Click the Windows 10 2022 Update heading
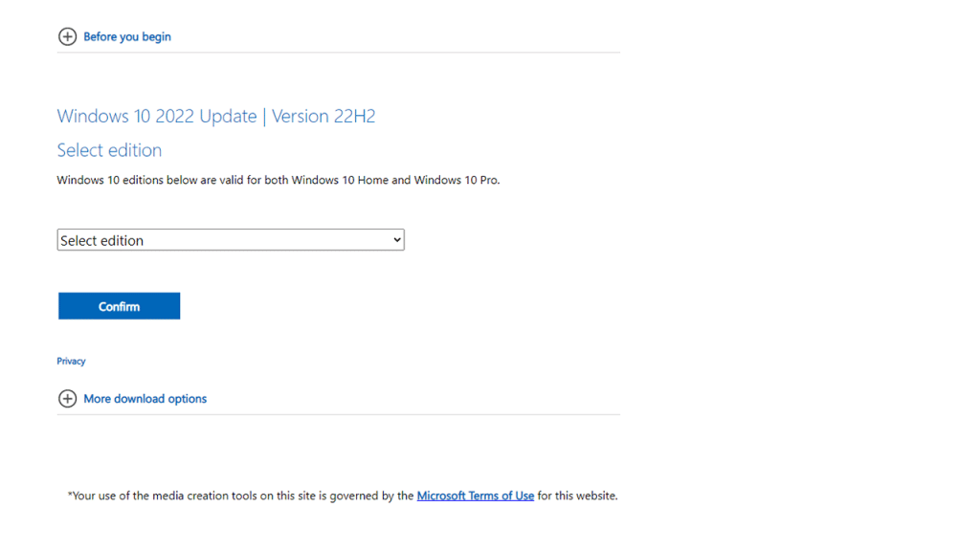The image size is (980, 551). click(216, 116)
